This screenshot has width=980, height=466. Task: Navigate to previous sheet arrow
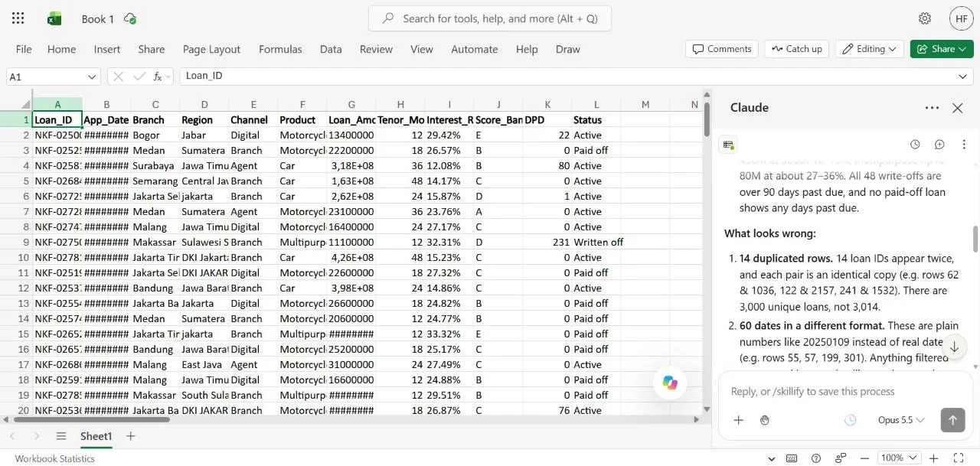14,436
